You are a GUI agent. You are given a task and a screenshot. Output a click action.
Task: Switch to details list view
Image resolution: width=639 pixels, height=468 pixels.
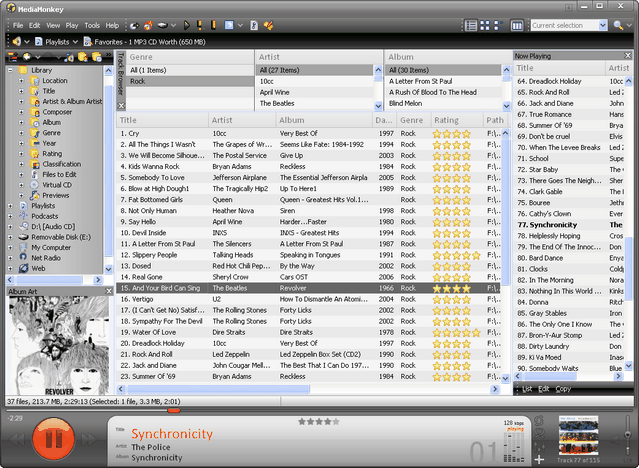pos(471,25)
